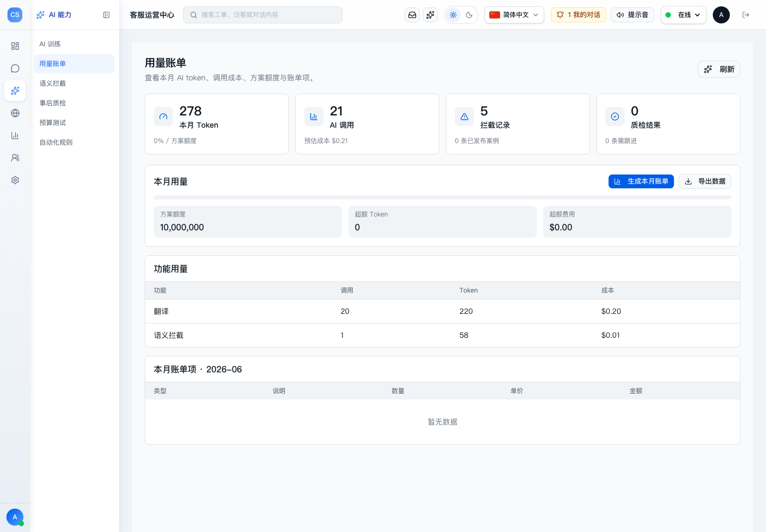Screen dimensions: 766x532
Task: Open the users icon in left rail
Action: coord(15,158)
